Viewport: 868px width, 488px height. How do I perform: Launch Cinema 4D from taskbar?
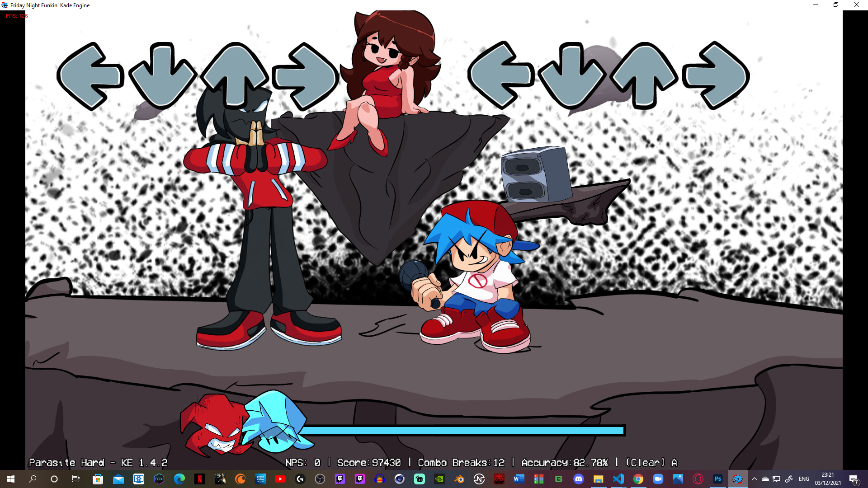point(400,479)
